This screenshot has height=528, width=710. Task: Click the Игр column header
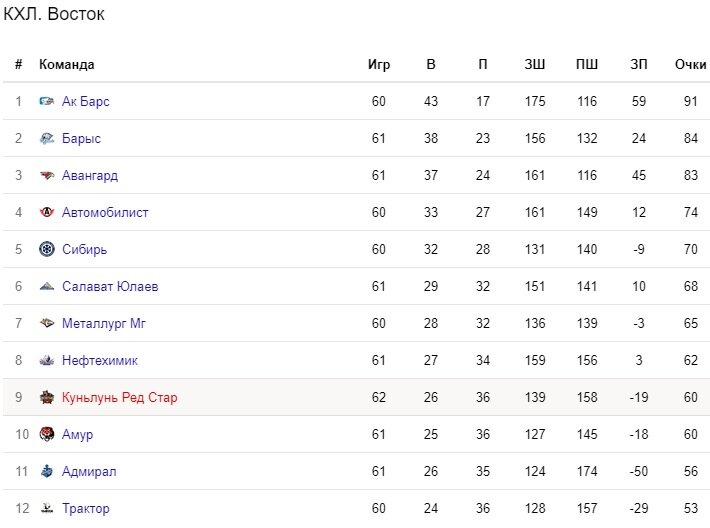click(x=379, y=65)
